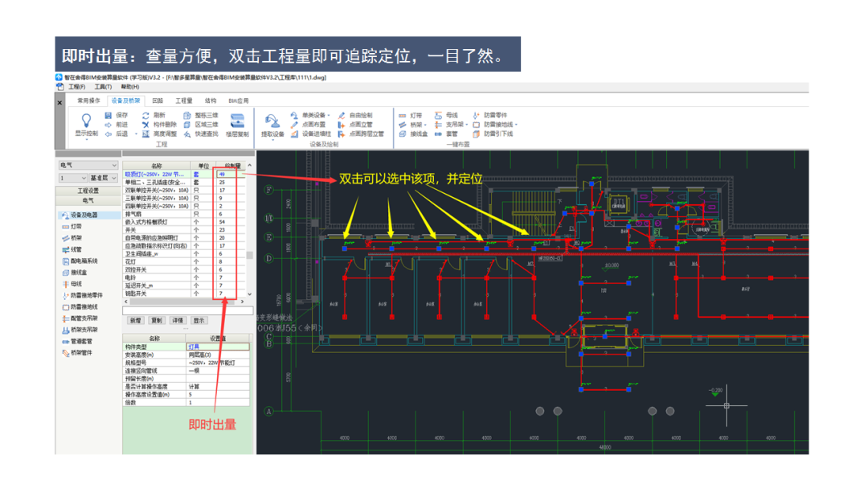Open the 工具(T) menu
Image resolution: width=868 pixels, height=493 pixels.
click(x=103, y=87)
